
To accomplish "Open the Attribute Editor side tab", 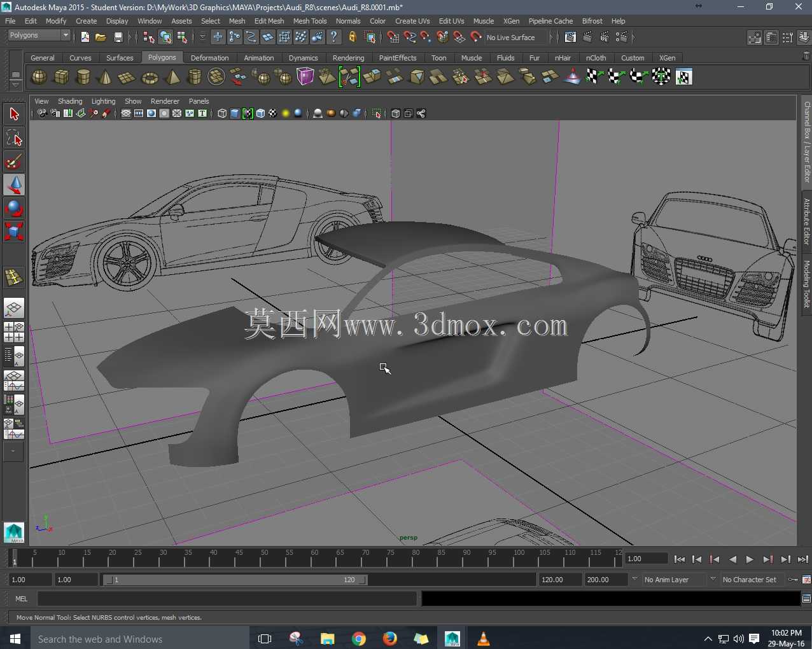I will 806,221.
